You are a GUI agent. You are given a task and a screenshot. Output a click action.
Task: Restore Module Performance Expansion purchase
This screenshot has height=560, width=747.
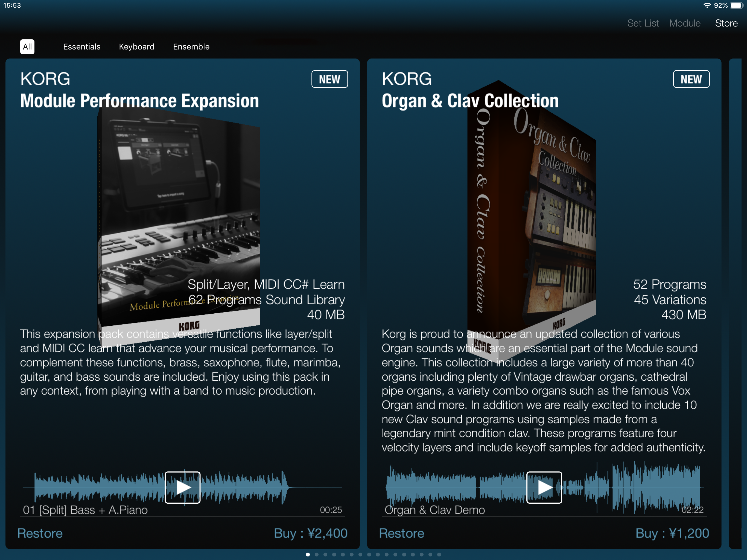click(40, 533)
